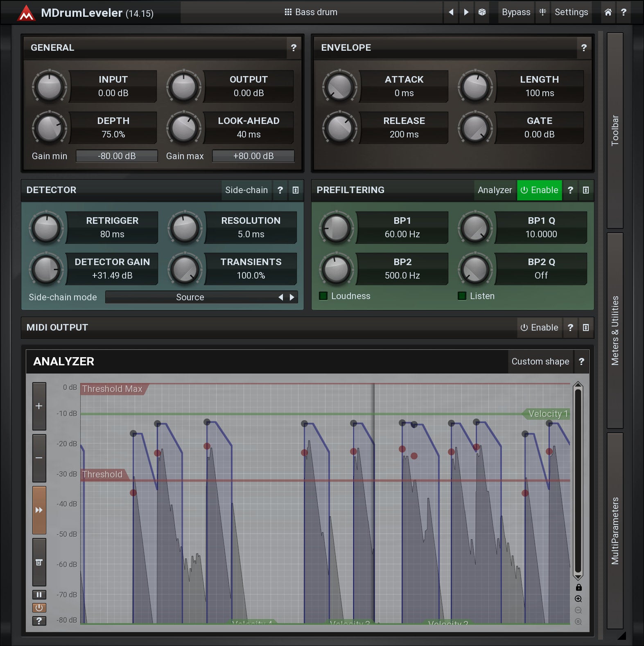
Task: Open the A/B comparison icon beside Bypass
Action: pyautogui.click(x=542, y=12)
